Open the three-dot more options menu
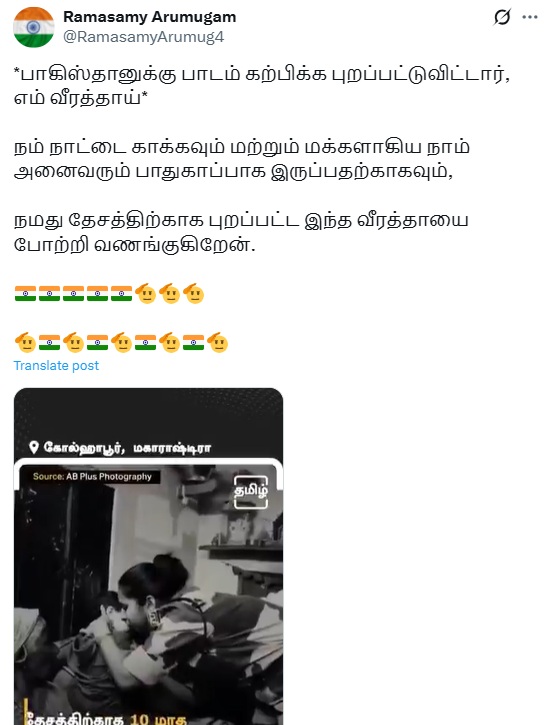The image size is (548, 725). coord(530,17)
